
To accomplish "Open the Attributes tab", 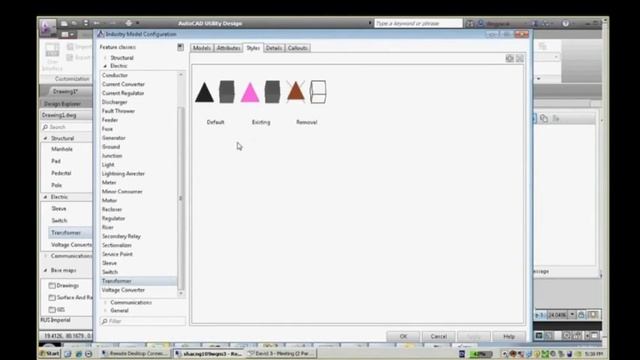I will pyautogui.click(x=228, y=48).
